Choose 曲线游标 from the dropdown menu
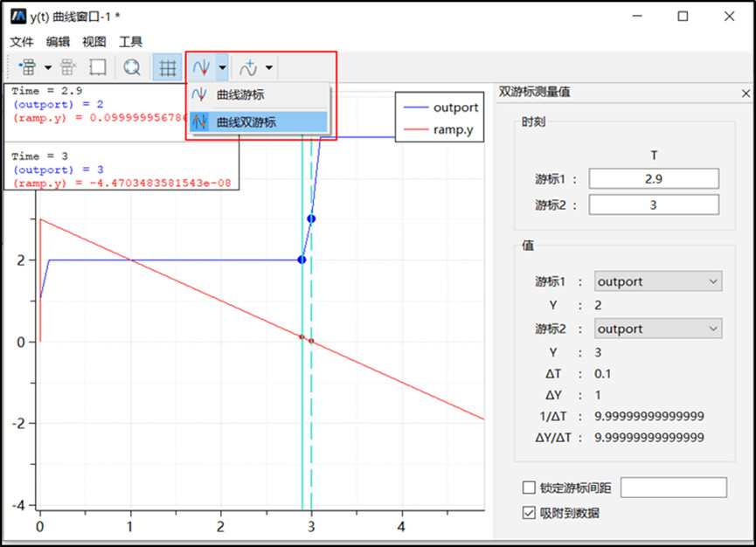This screenshot has height=547, width=756. (x=259, y=94)
